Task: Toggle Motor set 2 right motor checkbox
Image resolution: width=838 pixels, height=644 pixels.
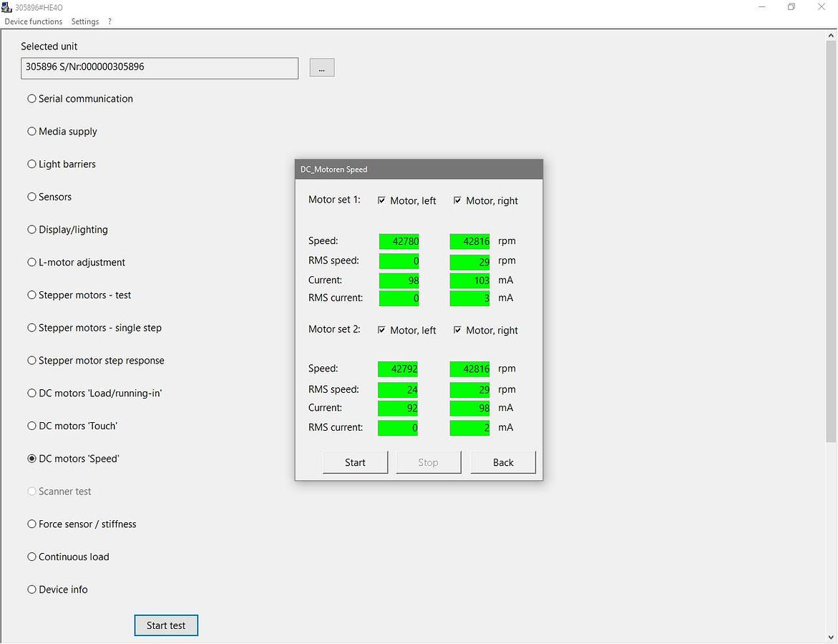Action: tap(458, 331)
